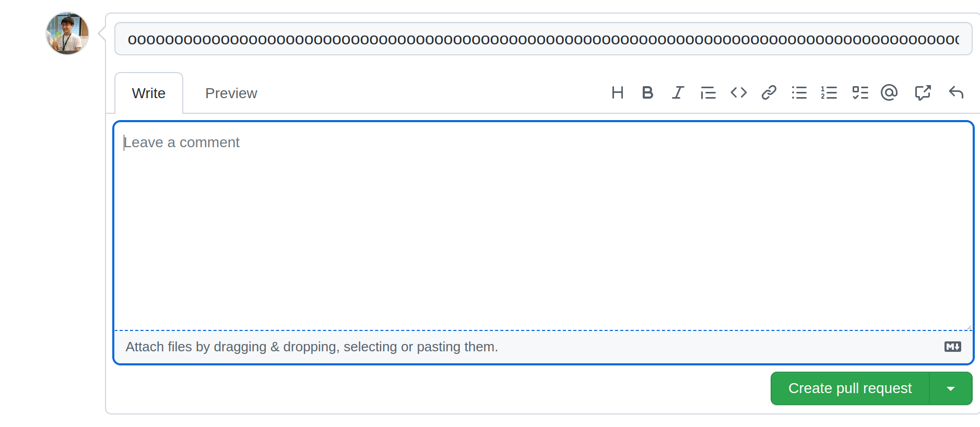Insert a quote block
Screen dimensions: 980x427
pos(707,93)
